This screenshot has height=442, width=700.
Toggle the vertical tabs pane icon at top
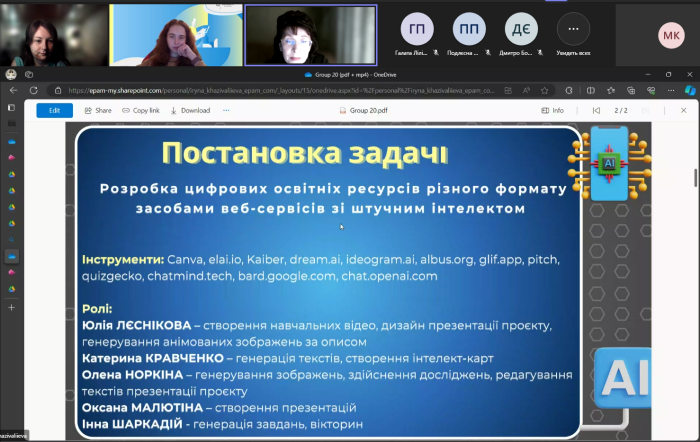click(x=12, y=107)
